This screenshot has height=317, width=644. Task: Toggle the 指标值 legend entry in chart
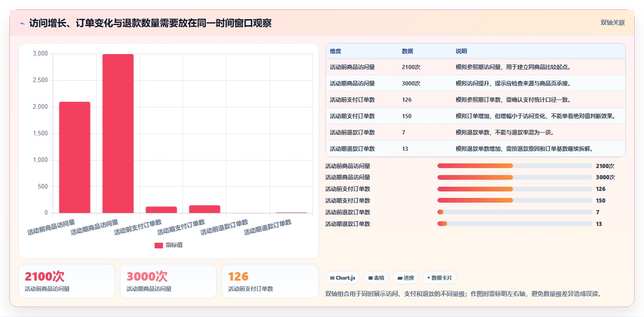coord(168,245)
